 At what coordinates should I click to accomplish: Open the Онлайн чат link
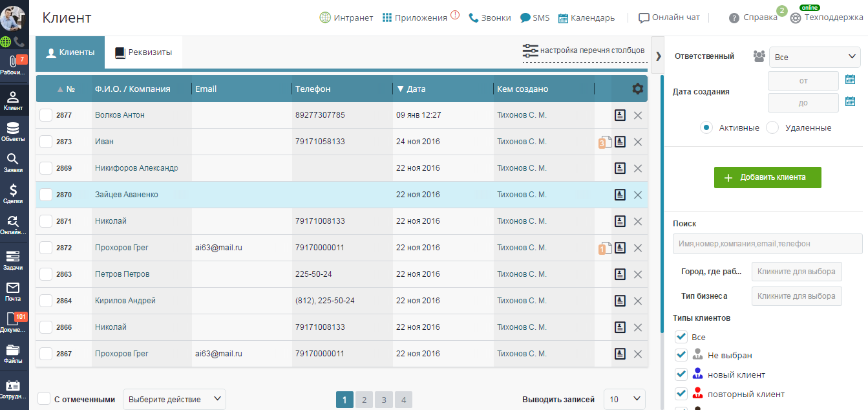[x=669, y=17]
